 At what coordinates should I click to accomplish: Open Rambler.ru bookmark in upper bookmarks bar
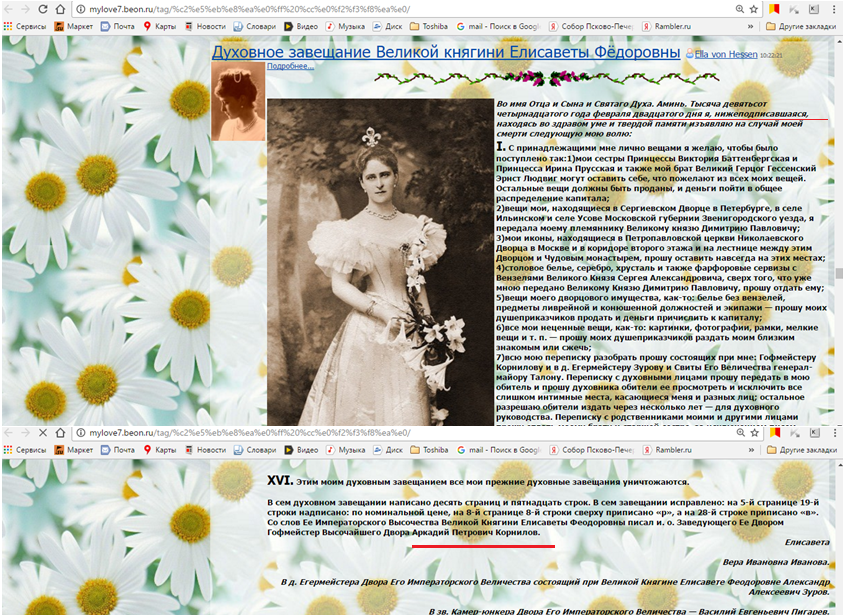tap(667, 26)
